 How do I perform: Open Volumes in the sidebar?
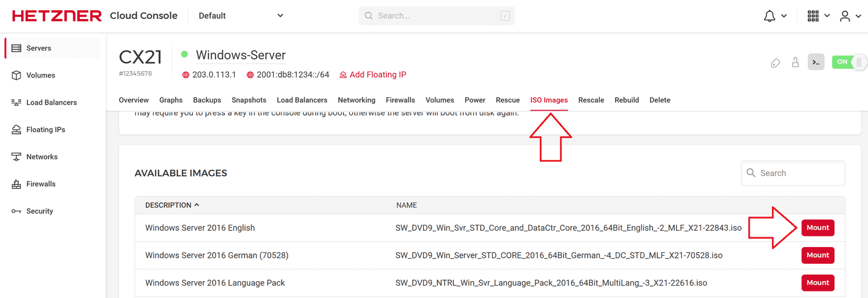click(x=41, y=75)
